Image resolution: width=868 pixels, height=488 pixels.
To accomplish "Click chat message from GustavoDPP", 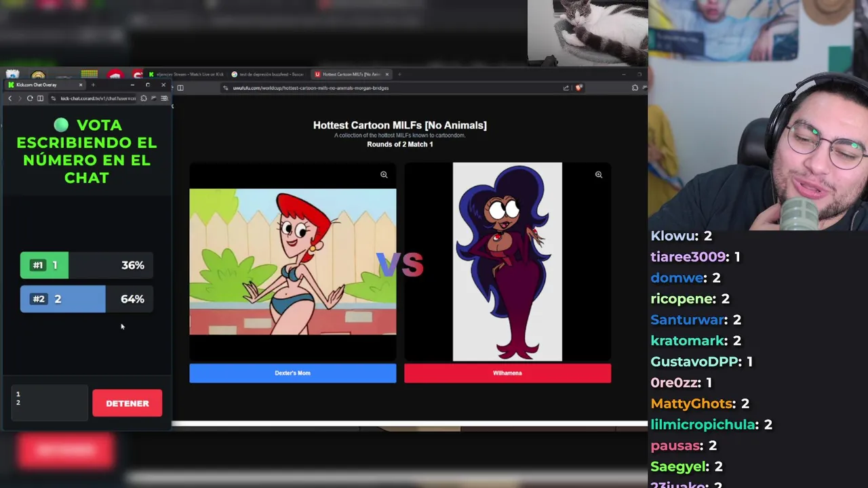I will pos(702,362).
